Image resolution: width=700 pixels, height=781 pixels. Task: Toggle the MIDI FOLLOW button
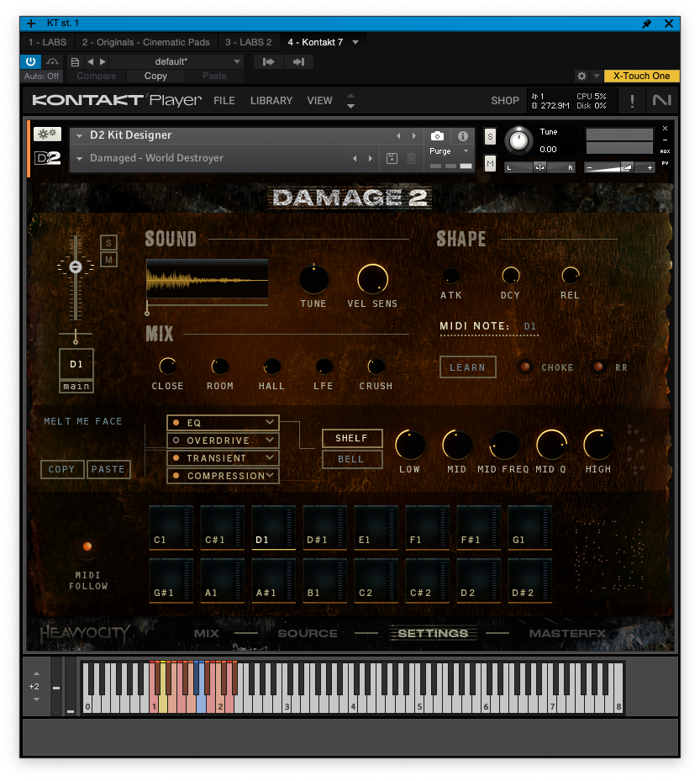(87, 546)
